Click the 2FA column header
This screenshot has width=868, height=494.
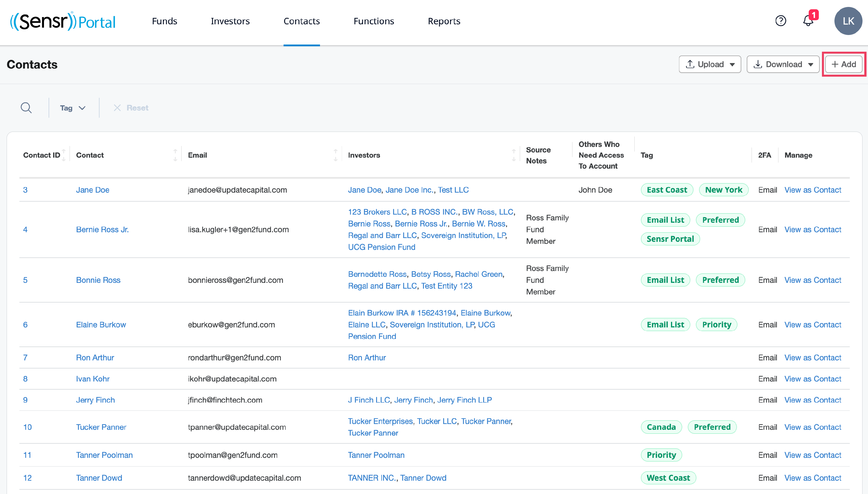click(764, 155)
